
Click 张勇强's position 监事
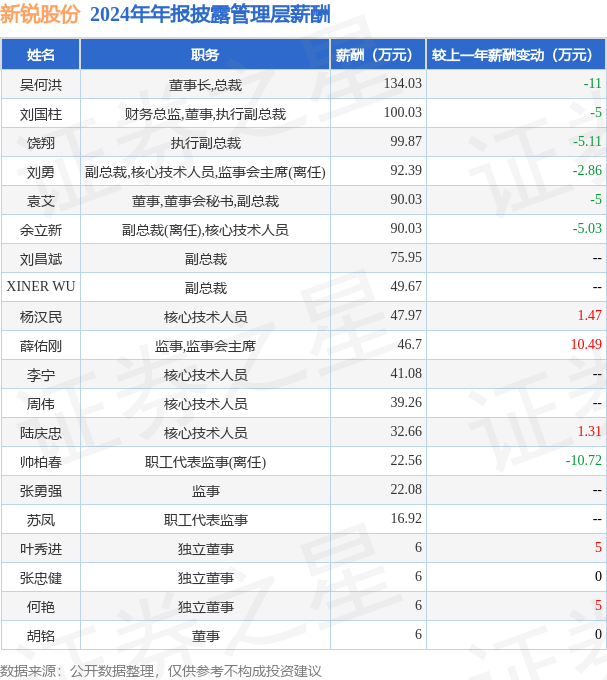pyautogui.click(x=205, y=491)
